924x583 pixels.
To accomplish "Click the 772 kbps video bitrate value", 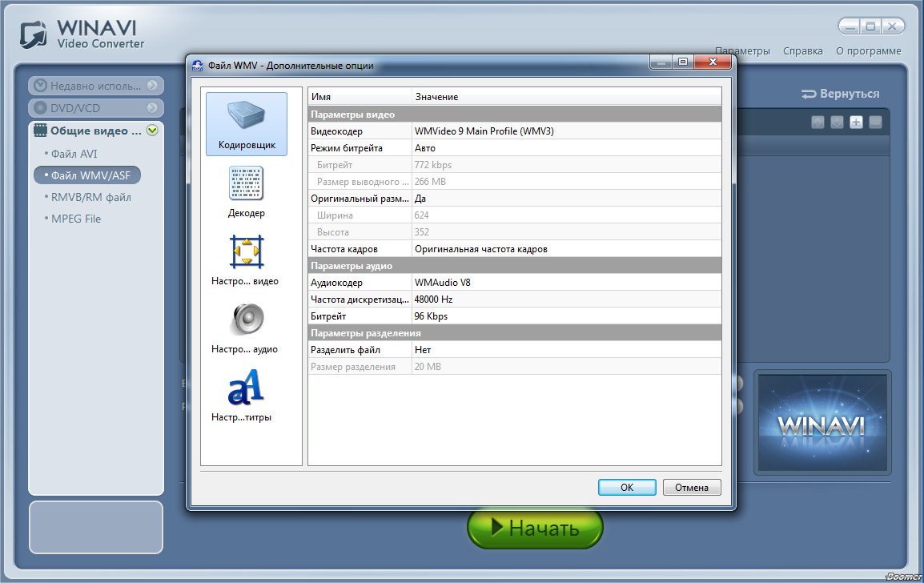I will 566,164.
